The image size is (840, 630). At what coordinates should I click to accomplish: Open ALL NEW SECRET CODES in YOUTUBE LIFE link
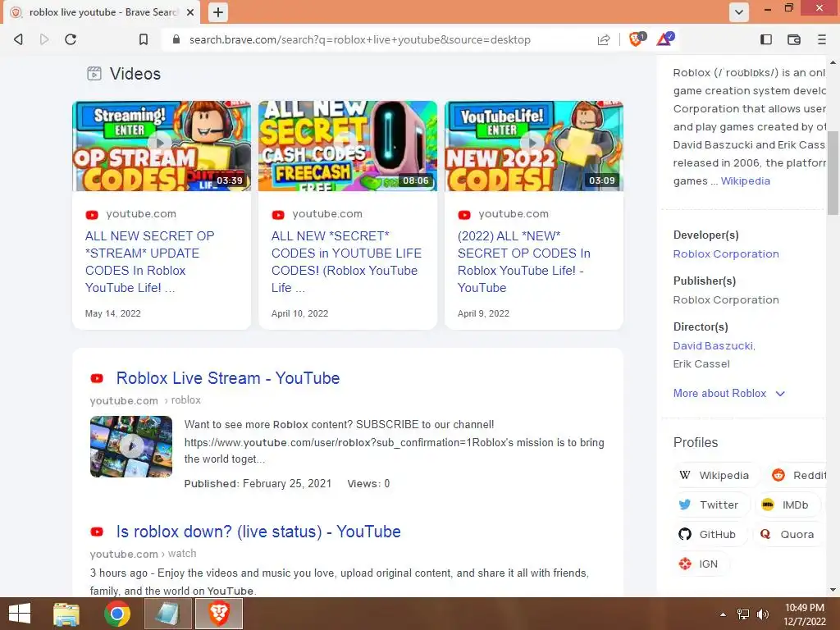pyautogui.click(x=346, y=262)
